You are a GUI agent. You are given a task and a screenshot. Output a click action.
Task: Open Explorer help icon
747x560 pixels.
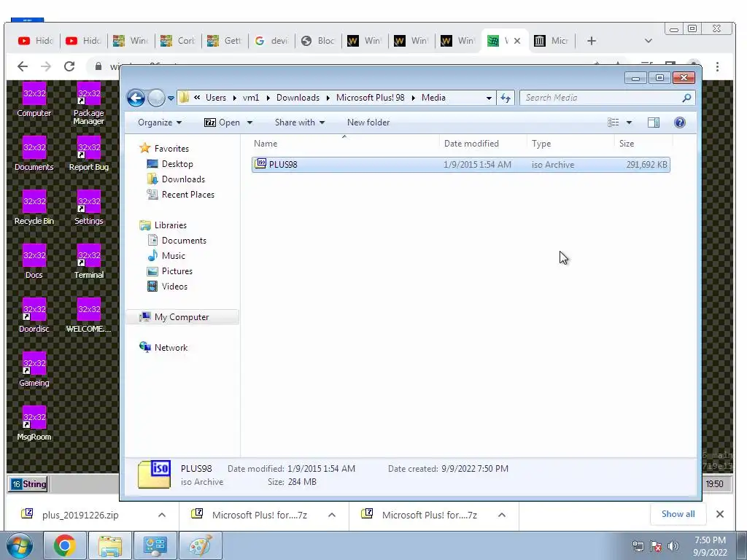click(680, 122)
